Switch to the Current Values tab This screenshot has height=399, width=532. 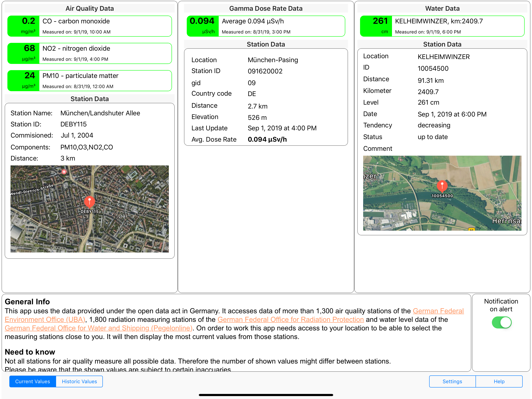[33, 381]
